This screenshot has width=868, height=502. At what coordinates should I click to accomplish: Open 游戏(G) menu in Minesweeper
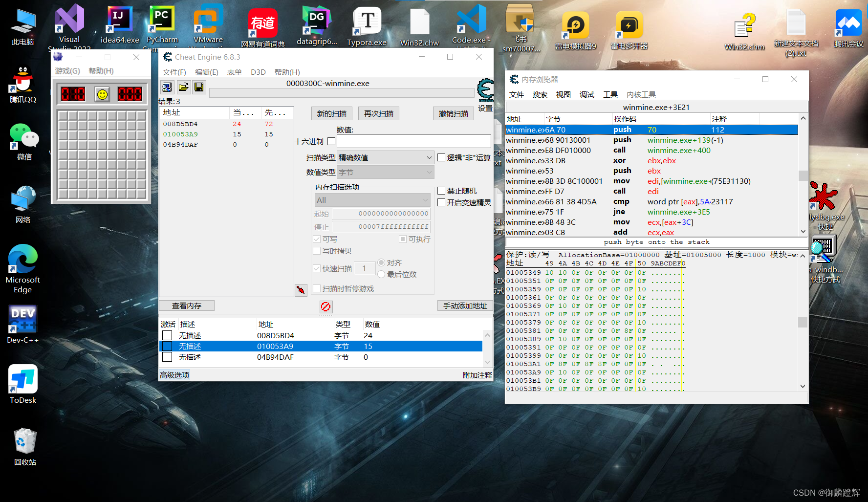point(67,71)
